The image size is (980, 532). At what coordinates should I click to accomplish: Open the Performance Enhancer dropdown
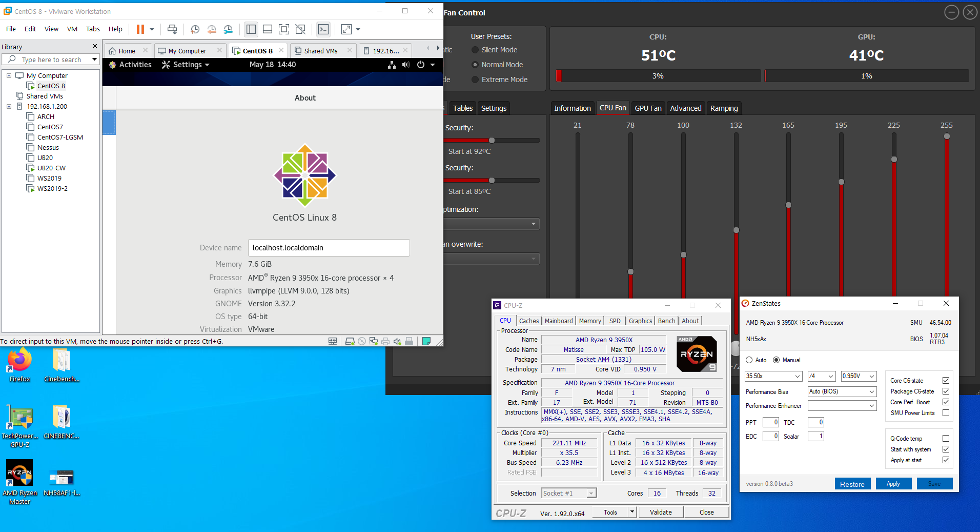[842, 405]
